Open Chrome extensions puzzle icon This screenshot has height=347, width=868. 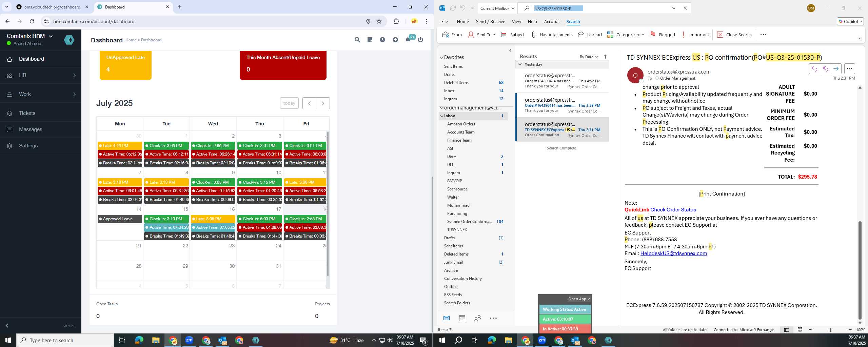click(x=396, y=21)
